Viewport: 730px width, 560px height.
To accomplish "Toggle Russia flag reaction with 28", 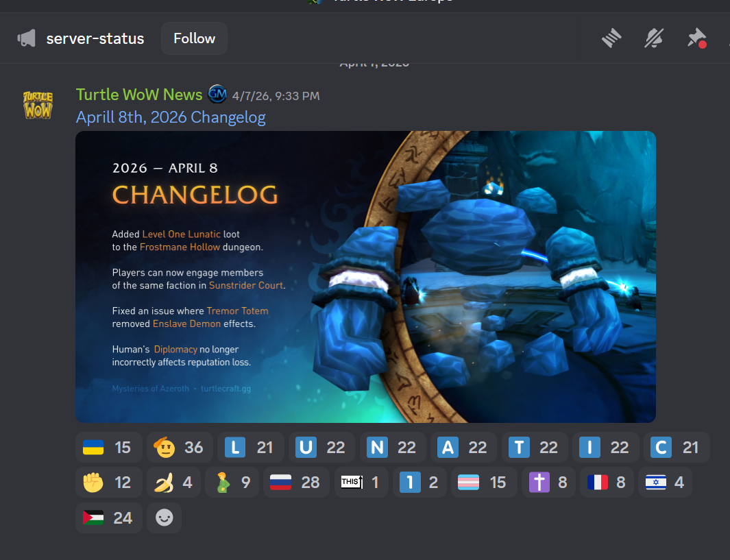I will (x=296, y=483).
